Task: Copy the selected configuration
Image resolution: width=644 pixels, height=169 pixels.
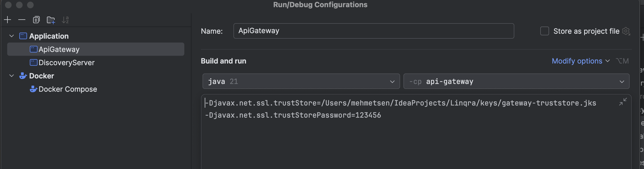Action: click(x=36, y=20)
